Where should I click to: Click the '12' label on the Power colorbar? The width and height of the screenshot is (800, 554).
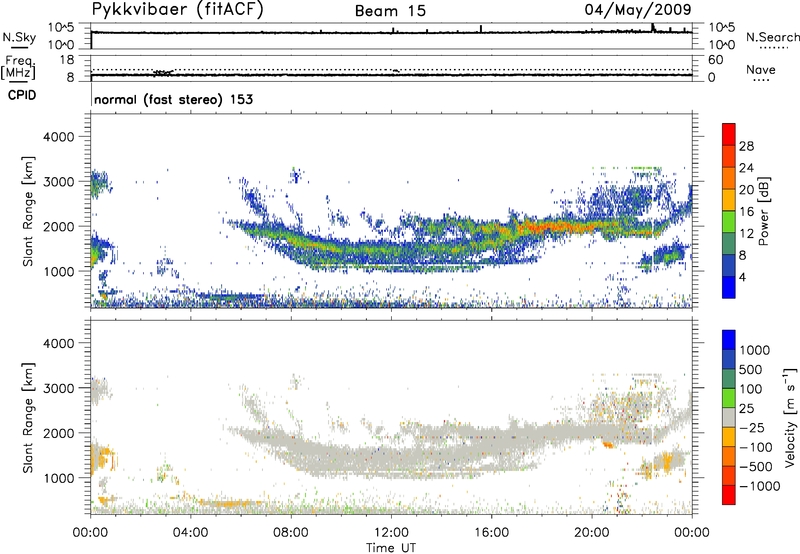coord(746,234)
